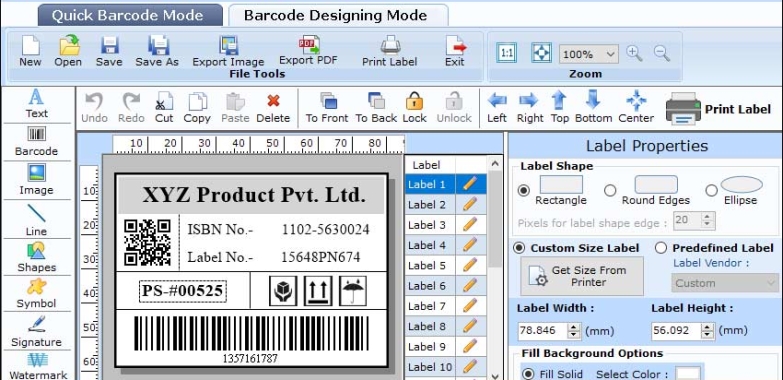Click the Unlock toolbar icon
Screen dimensions: 783x380
[x=454, y=108]
